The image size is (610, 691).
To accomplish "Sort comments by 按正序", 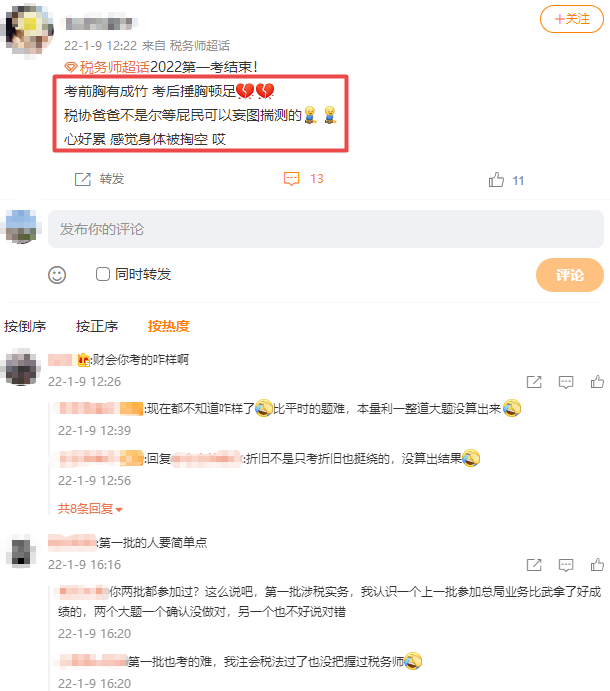I will [97, 326].
